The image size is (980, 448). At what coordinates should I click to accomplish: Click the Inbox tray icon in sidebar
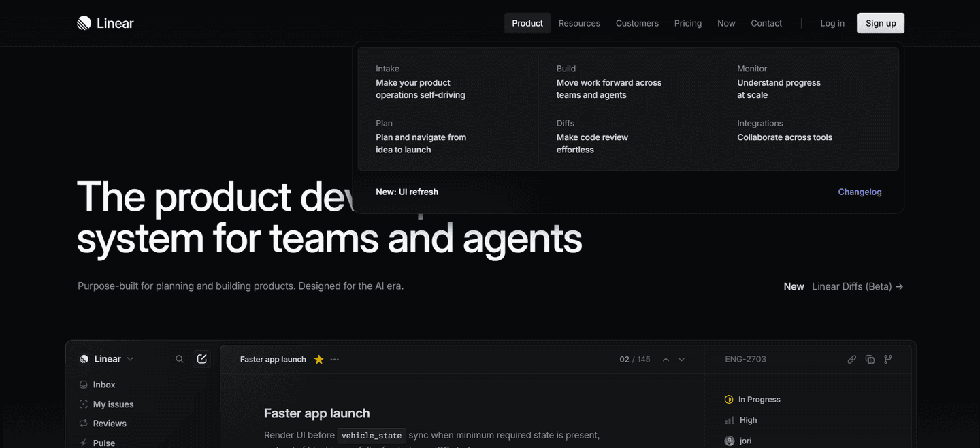tap(84, 385)
